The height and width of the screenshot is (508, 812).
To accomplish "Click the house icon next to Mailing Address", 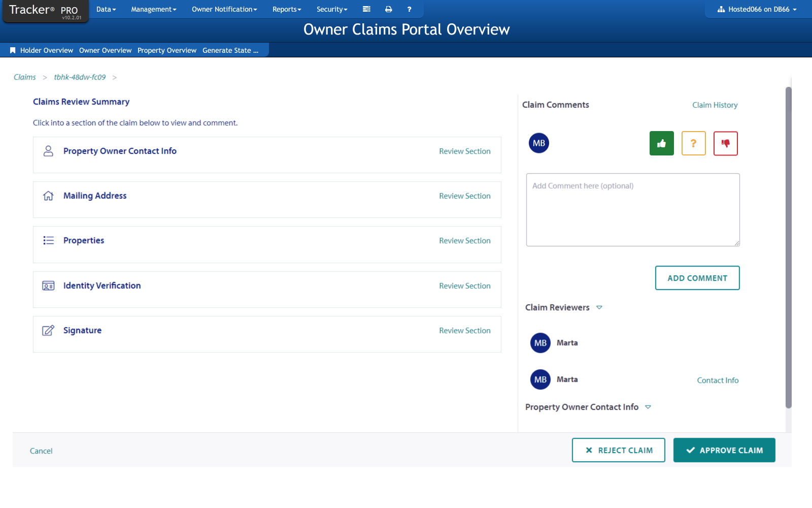I will [x=48, y=196].
